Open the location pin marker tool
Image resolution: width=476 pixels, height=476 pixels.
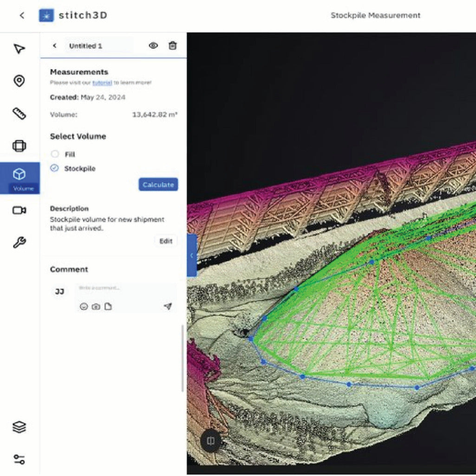click(19, 81)
